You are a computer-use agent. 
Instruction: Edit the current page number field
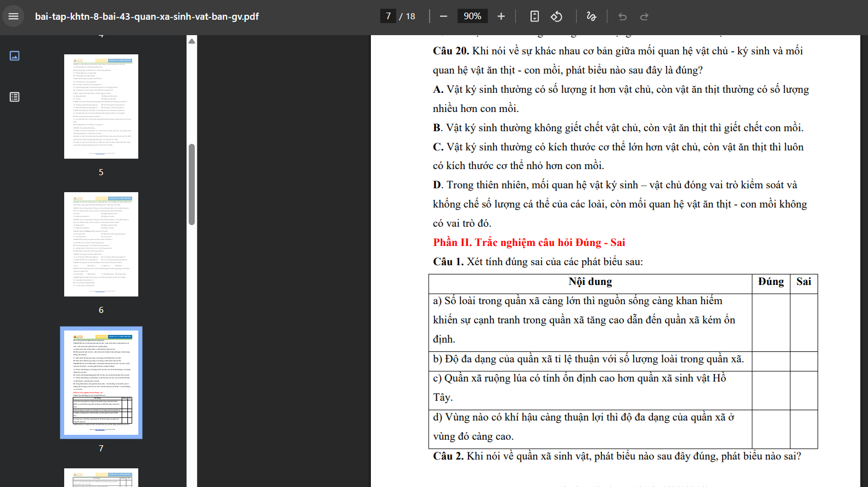(x=388, y=16)
